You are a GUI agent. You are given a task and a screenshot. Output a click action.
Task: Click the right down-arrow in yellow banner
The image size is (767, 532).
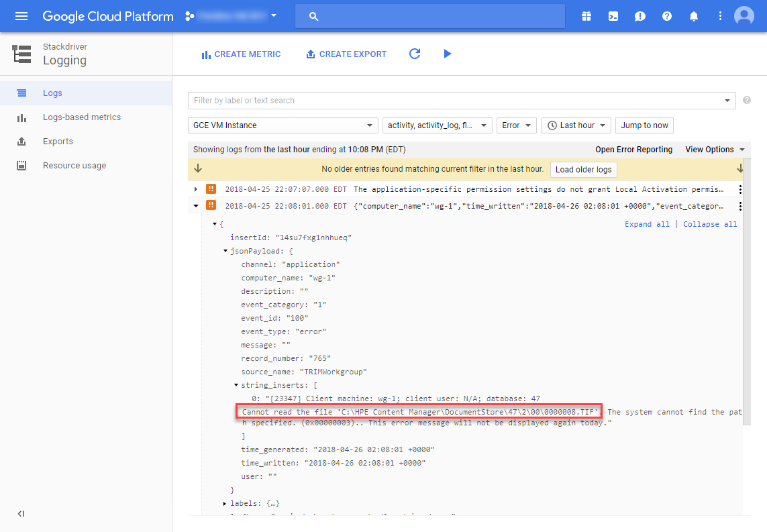(739, 168)
